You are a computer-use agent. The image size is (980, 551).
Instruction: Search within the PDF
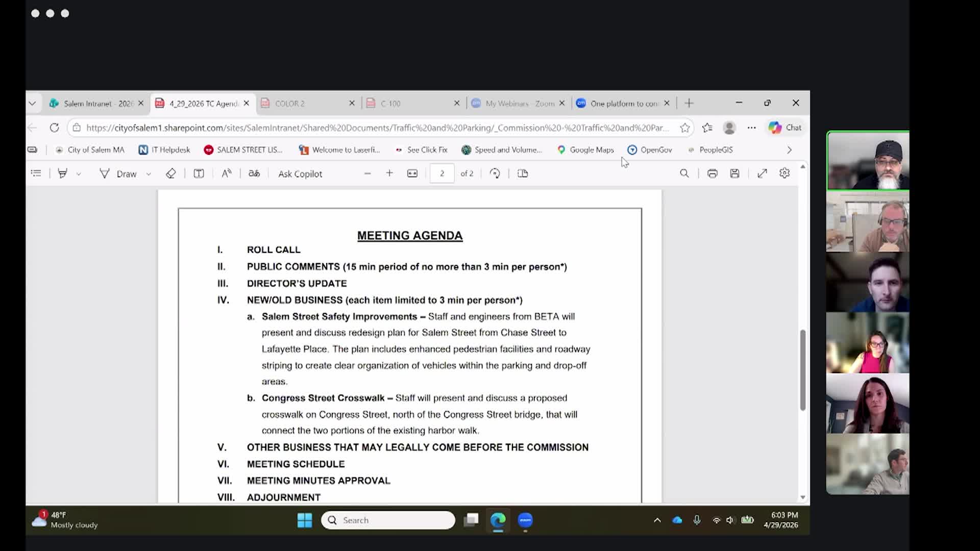click(684, 173)
